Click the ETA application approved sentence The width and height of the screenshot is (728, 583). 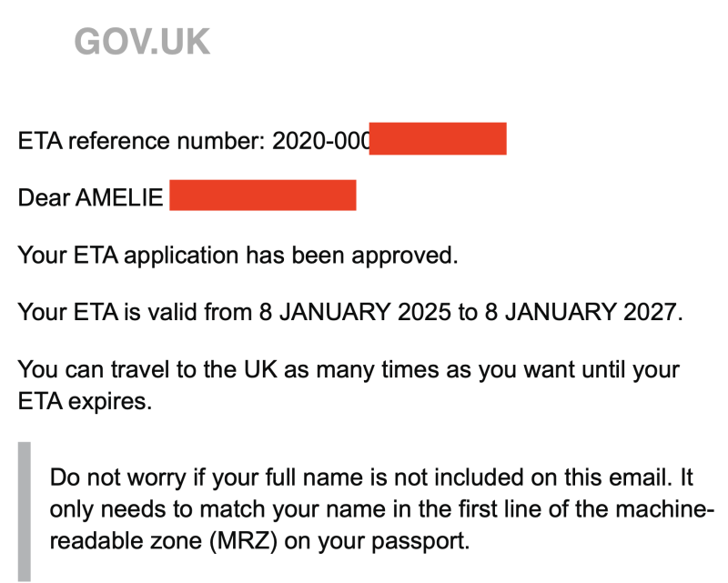[238, 255]
